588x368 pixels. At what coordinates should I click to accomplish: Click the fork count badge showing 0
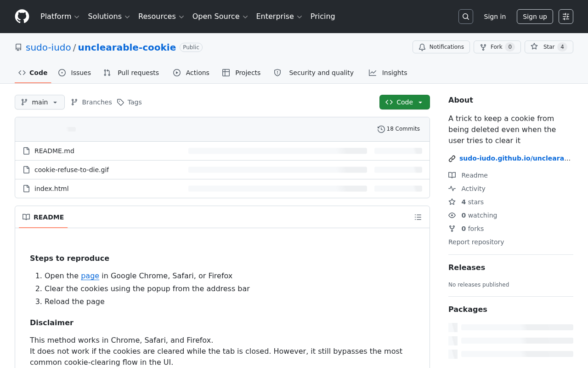(510, 47)
